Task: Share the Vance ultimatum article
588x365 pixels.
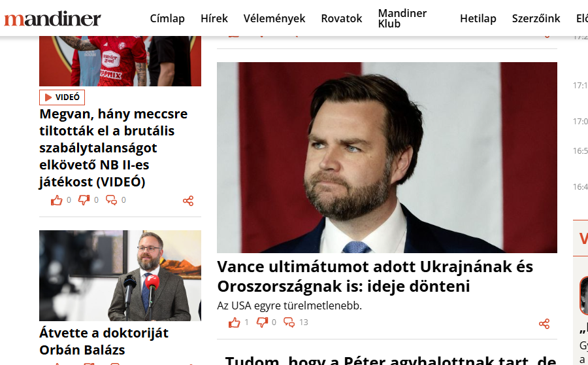Action: (544, 324)
